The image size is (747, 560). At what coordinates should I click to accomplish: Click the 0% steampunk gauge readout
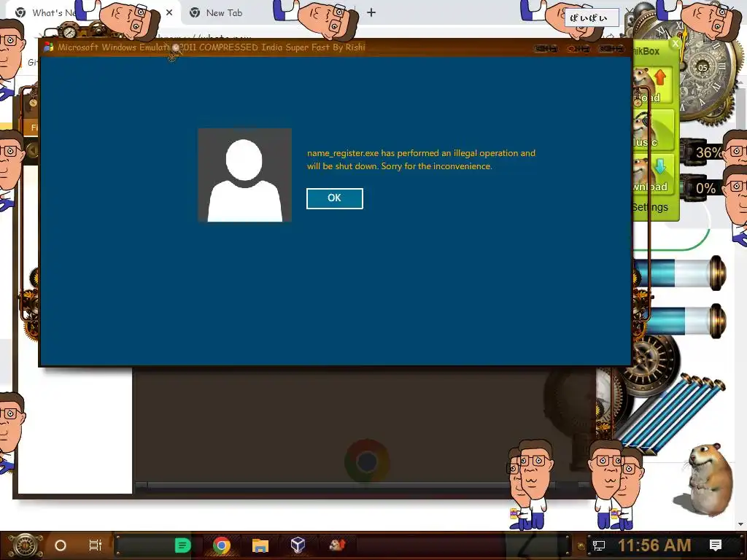click(x=705, y=188)
